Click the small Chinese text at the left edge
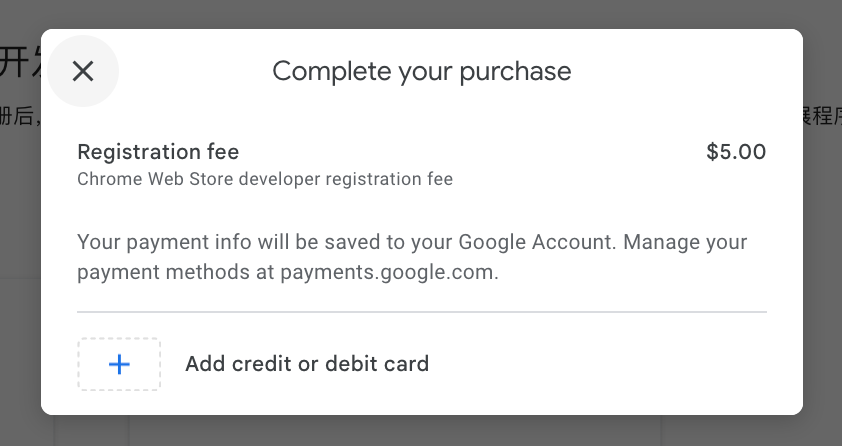Screen dimensions: 842x446 click(x=20, y=116)
